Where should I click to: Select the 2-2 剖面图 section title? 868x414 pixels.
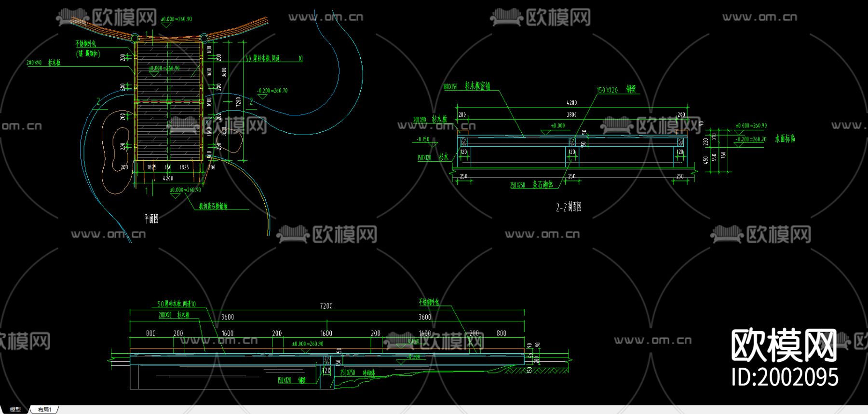tap(569, 207)
